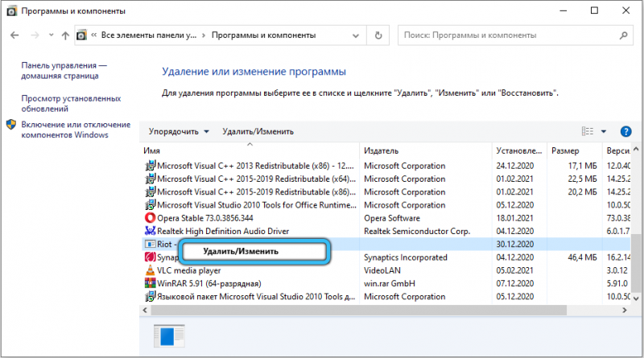The image size is (644, 358).
Task: Click size value '46,4 МБ'
Action: coord(582,257)
